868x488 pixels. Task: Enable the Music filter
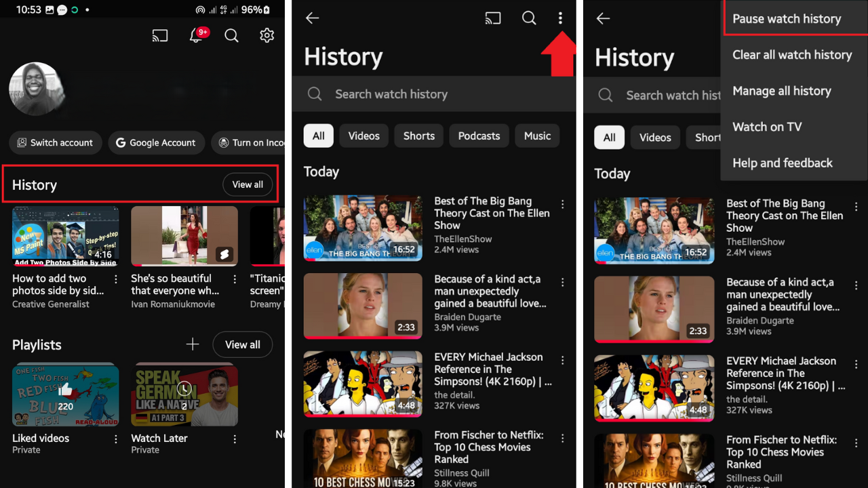(x=537, y=136)
